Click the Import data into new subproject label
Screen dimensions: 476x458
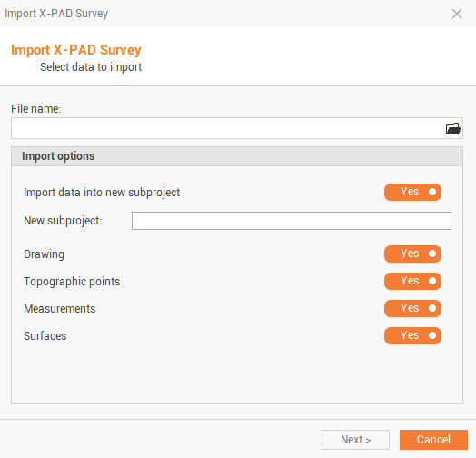coord(102,193)
